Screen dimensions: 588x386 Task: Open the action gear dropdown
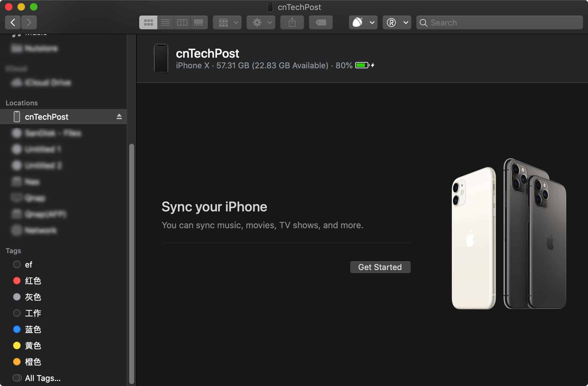tap(261, 22)
